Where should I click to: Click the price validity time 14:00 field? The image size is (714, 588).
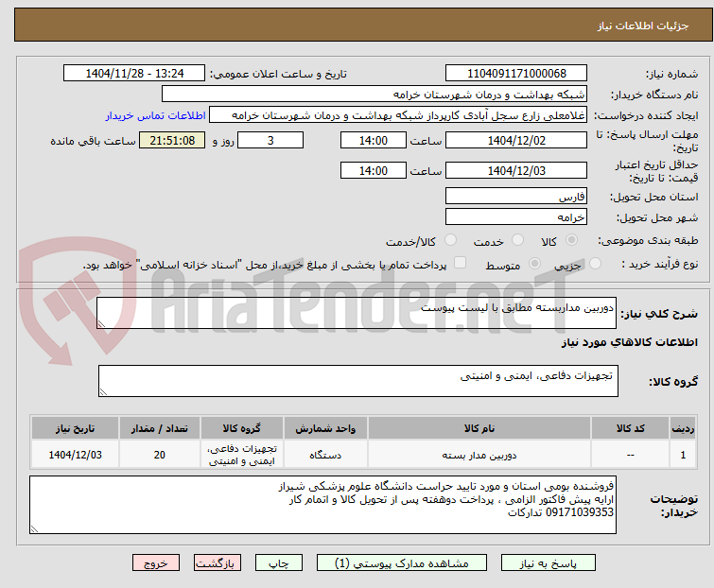(x=374, y=170)
